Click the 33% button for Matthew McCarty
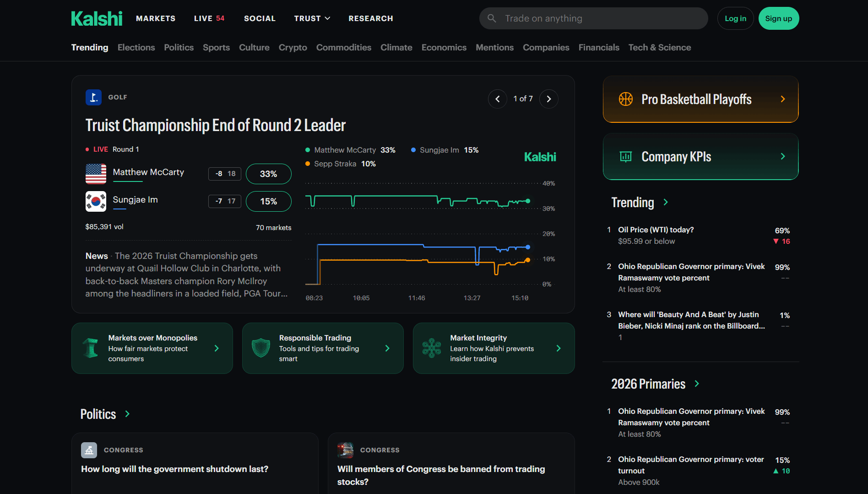Viewport: 868px width, 494px height. point(269,174)
